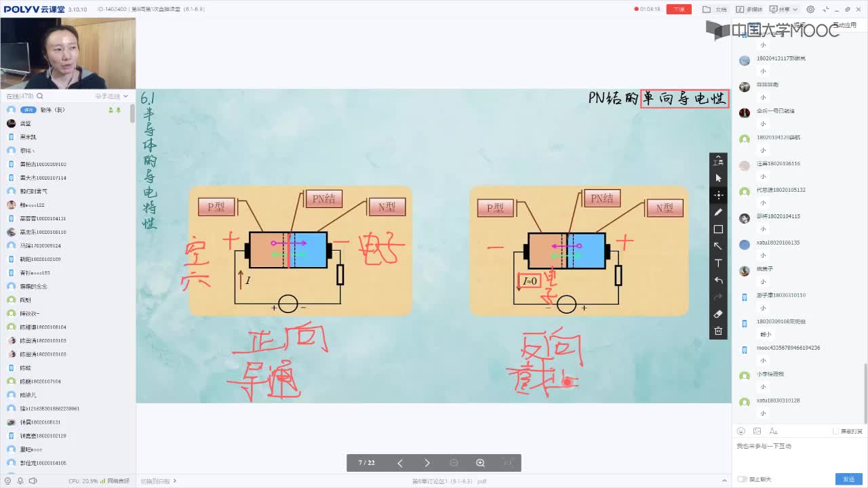The height and width of the screenshot is (488, 868).
Task: Select the text T tool
Action: tap(718, 263)
